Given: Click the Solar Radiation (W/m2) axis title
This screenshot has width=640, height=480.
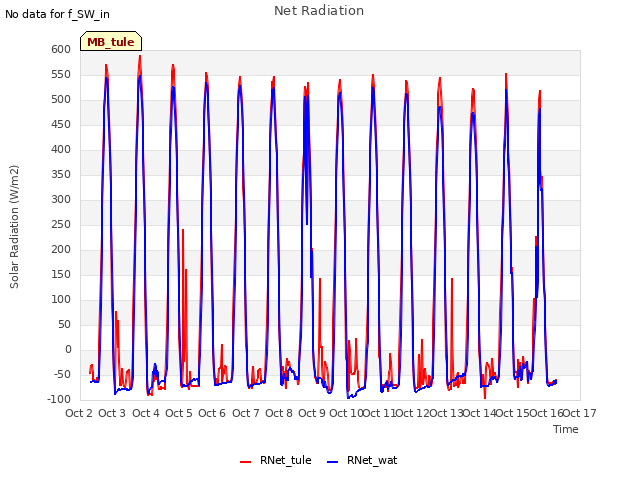Looking at the screenshot, I should (14, 227).
